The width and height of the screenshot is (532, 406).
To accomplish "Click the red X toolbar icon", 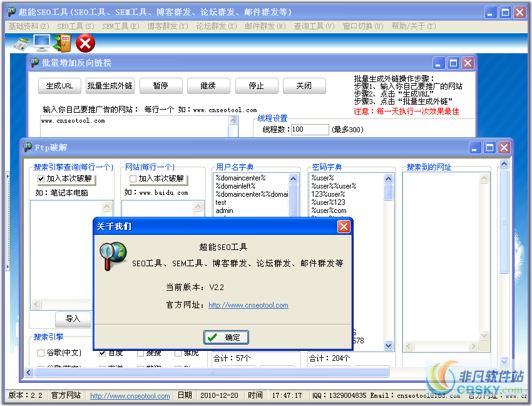I will 85,43.
